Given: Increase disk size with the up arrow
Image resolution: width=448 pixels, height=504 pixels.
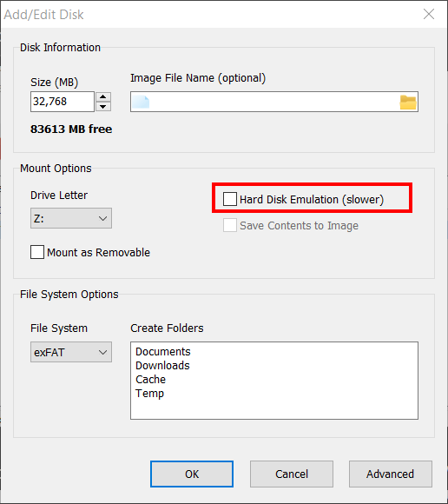Looking at the screenshot, I should (x=103, y=96).
